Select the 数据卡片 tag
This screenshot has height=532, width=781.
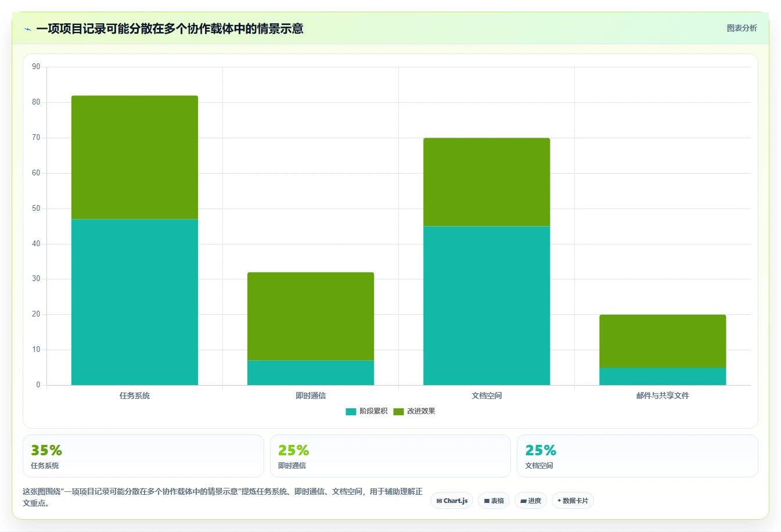pyautogui.click(x=573, y=501)
